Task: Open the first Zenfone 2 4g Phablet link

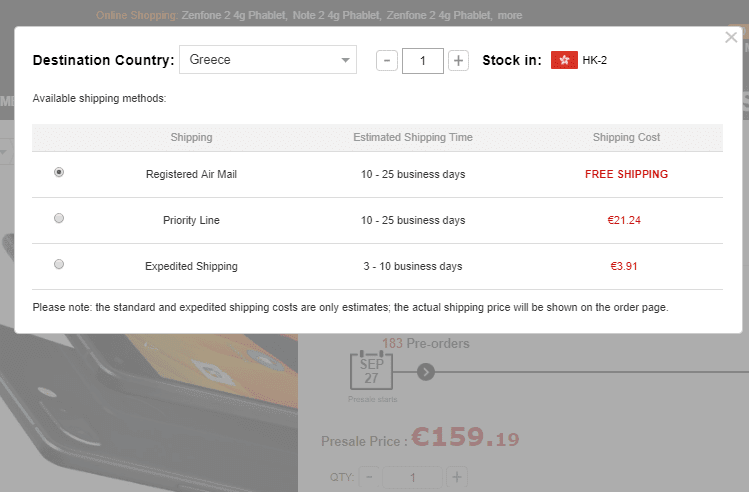Action: tap(235, 15)
